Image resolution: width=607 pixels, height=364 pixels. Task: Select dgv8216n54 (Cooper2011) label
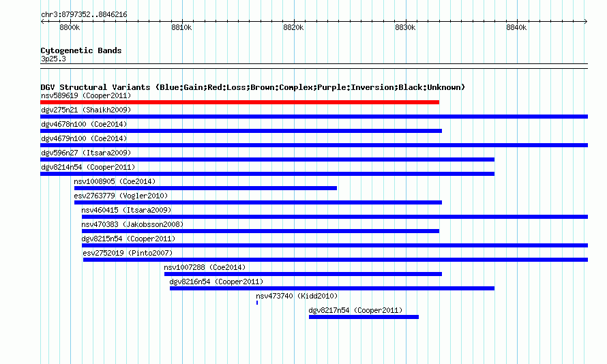click(x=216, y=282)
